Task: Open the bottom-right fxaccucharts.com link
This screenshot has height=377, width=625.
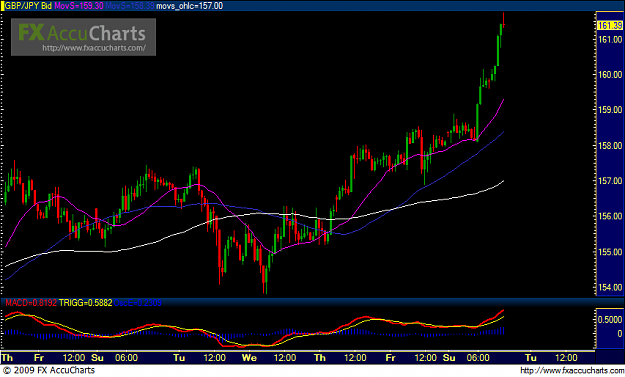Action: [572, 371]
